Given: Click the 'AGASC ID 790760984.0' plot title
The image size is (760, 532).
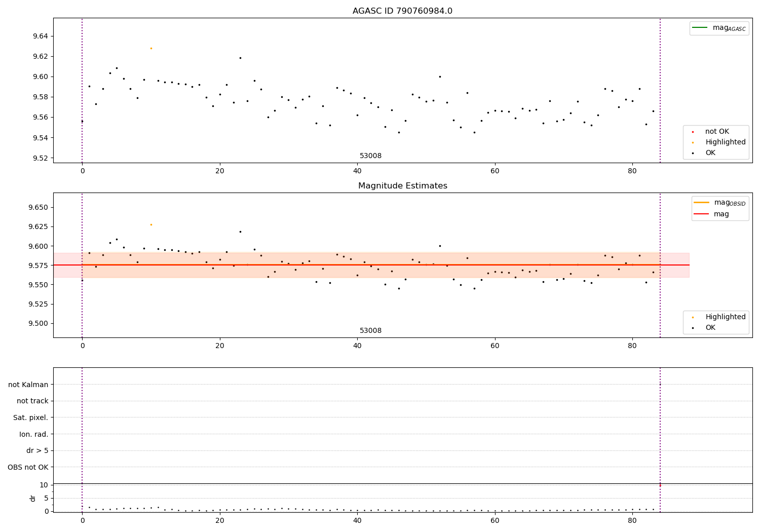Looking at the screenshot, I should click(402, 11).
